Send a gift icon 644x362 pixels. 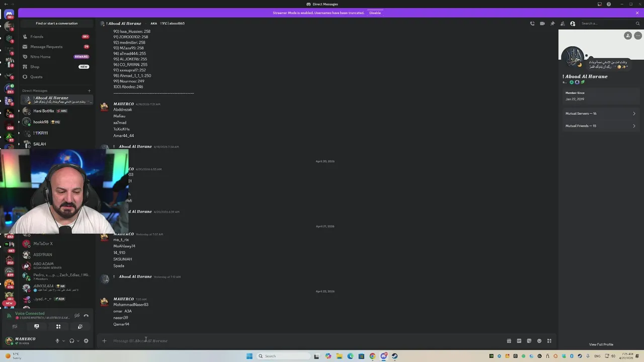509,341
